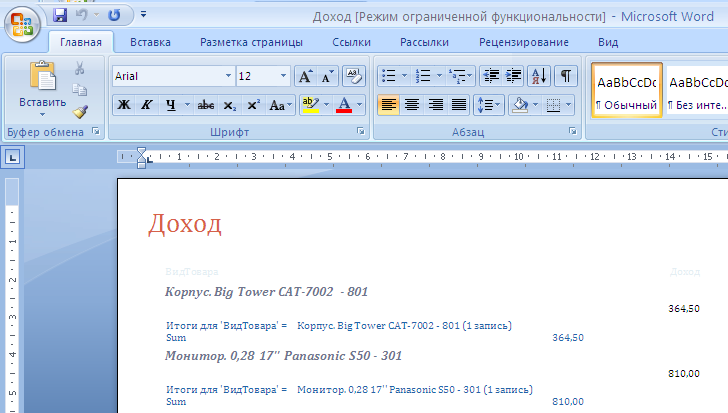Align text to the left
Screen dimensions: 728x413
[388, 105]
